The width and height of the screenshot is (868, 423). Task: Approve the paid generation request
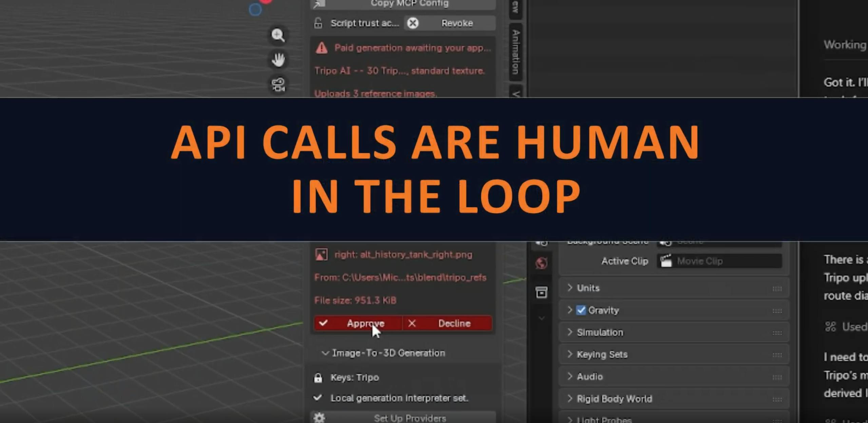(x=358, y=323)
